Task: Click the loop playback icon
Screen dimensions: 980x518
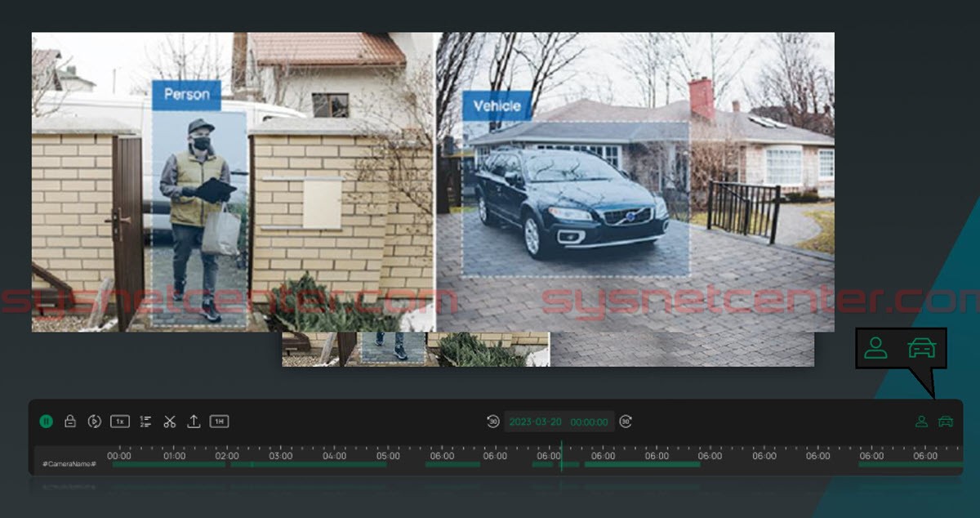Action: (x=95, y=422)
